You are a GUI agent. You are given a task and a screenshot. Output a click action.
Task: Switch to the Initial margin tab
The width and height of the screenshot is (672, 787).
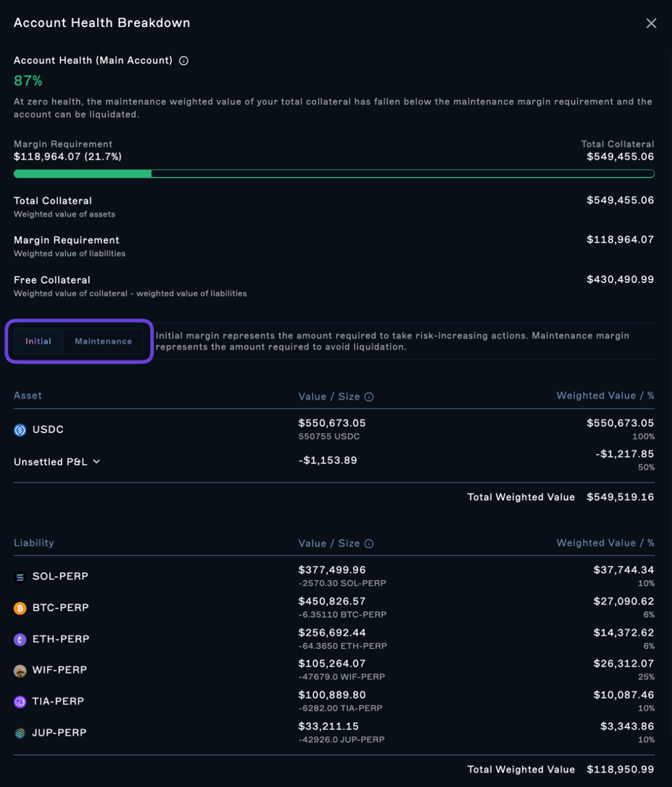38,341
